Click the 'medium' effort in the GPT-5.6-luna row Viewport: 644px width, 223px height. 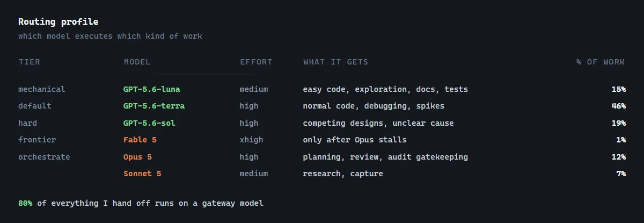coord(254,89)
